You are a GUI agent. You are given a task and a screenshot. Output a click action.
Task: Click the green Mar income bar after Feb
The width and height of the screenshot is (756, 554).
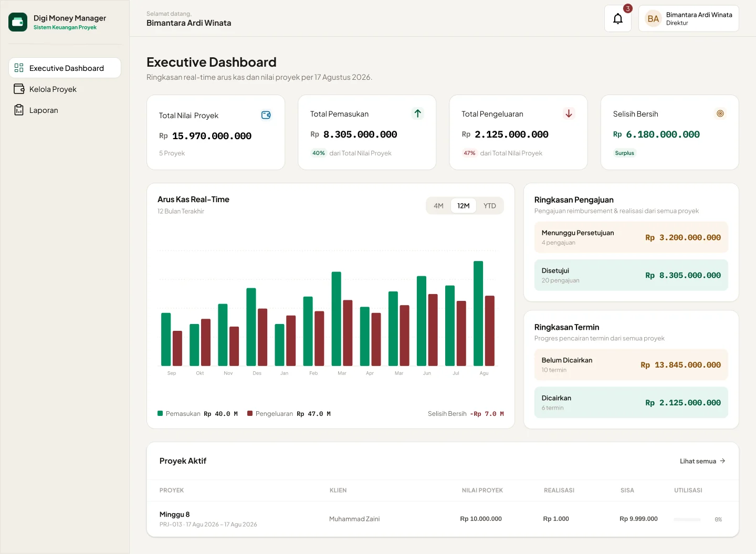337,318
